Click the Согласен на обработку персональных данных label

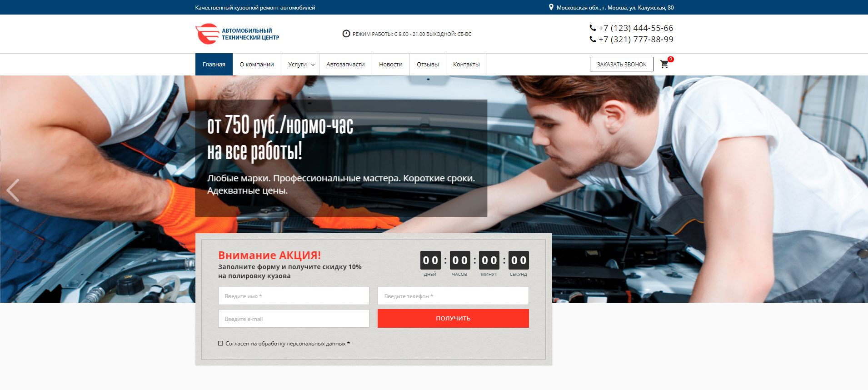coord(288,344)
